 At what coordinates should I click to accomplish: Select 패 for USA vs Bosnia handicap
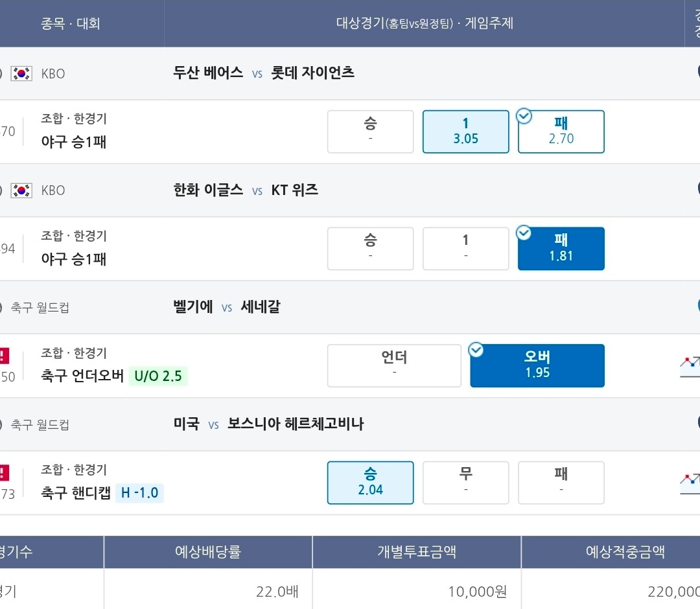coord(561,483)
